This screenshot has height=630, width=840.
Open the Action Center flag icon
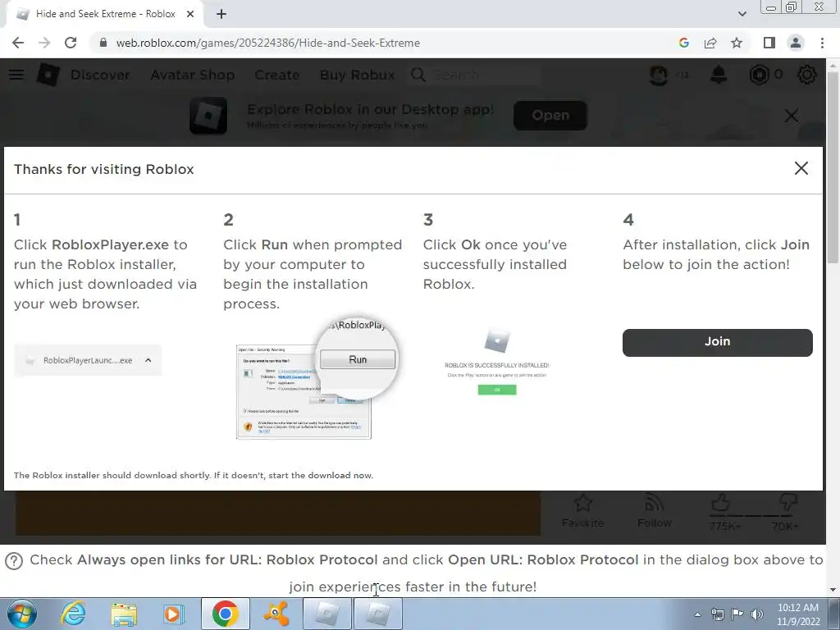point(737,614)
